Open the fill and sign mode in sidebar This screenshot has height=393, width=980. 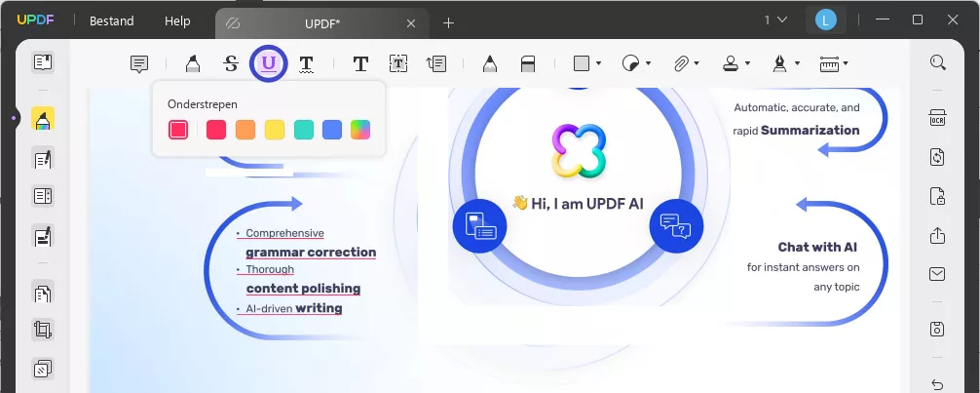43,235
